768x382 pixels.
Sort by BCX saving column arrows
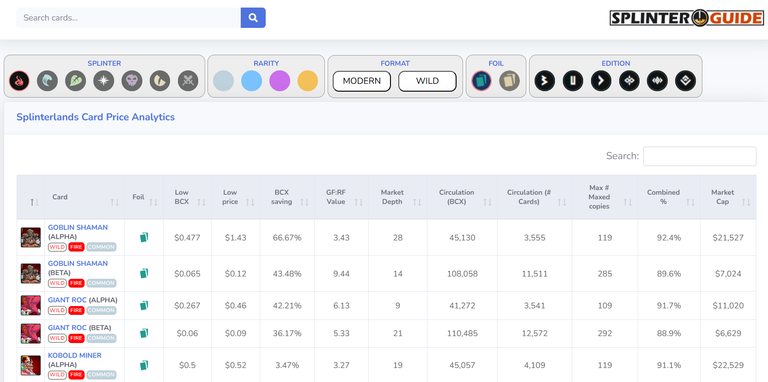tap(304, 202)
